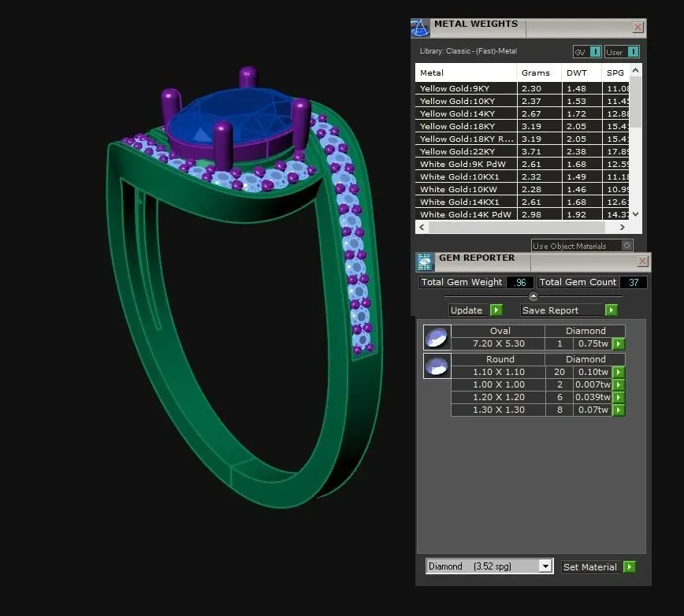Click the Metal Weights scale icon

click(x=420, y=28)
